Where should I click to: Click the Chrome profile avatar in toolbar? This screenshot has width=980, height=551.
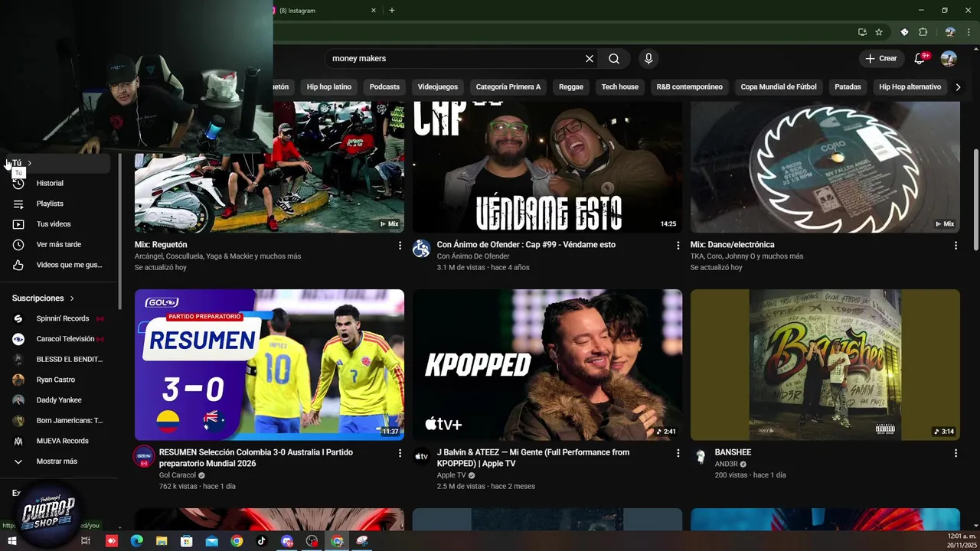pos(950,32)
